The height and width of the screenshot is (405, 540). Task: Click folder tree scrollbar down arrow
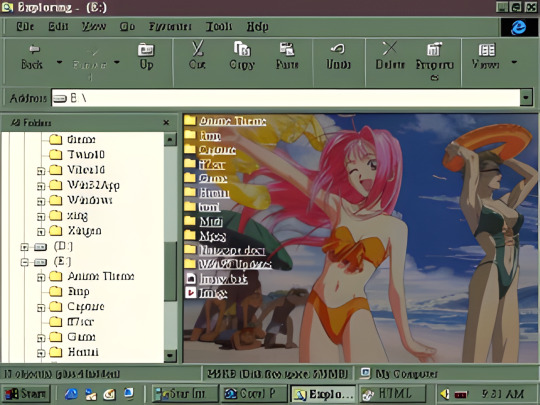pos(170,355)
